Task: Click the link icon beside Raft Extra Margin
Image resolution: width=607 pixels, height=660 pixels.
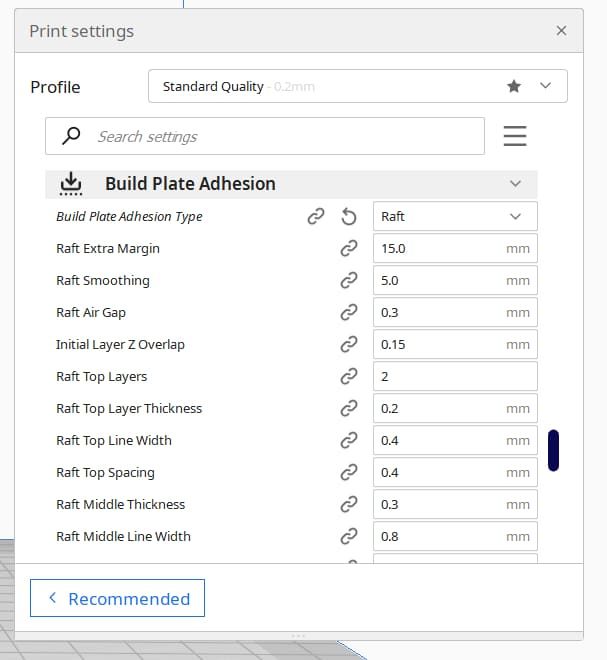Action: 349,248
